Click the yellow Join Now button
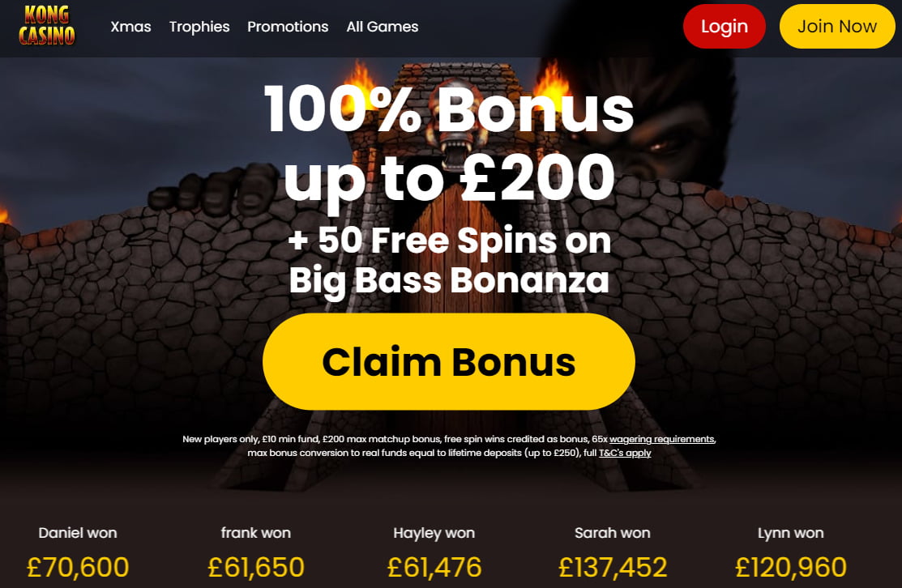902x588 pixels. click(x=837, y=27)
